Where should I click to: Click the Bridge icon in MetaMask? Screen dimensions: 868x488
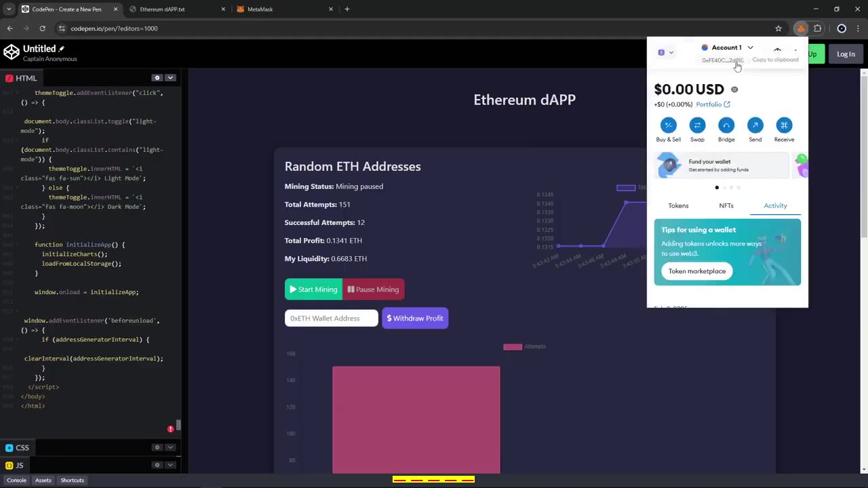(x=726, y=125)
